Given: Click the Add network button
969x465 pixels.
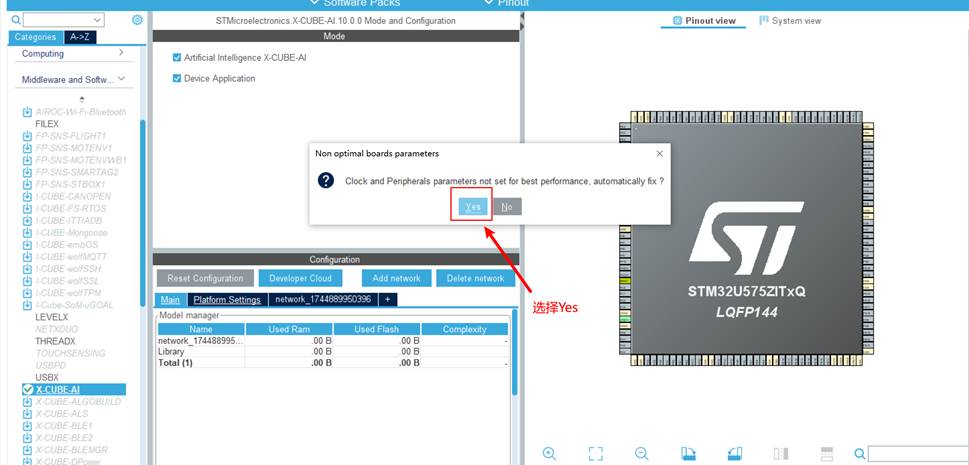Looking at the screenshot, I should click(x=396, y=278).
